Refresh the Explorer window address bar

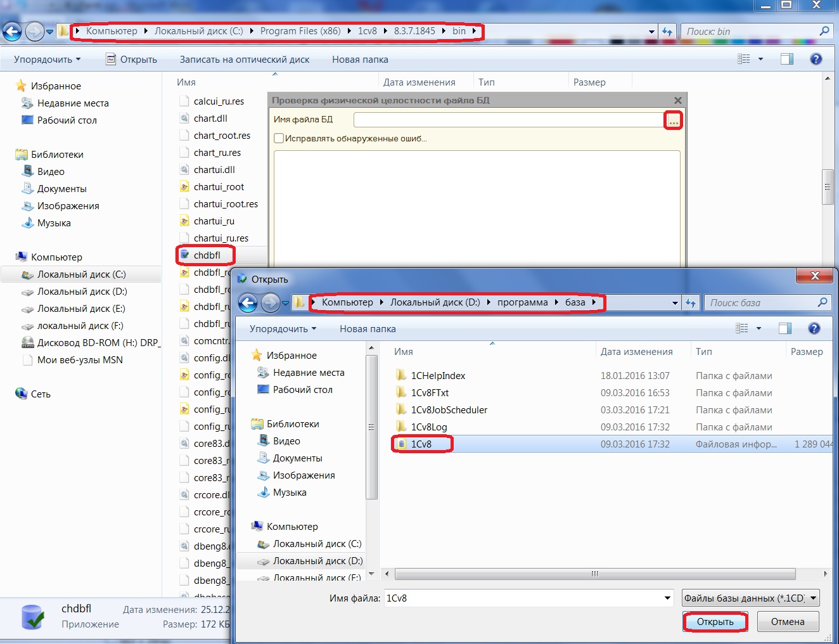667,31
